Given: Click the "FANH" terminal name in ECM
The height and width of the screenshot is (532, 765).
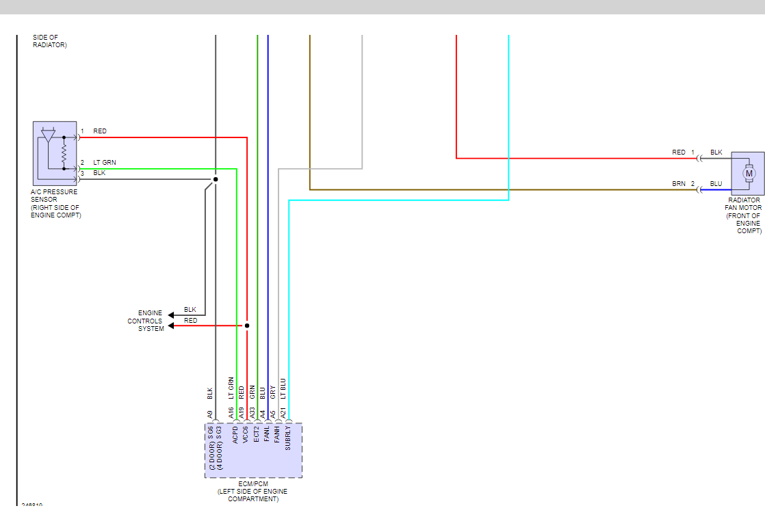Looking at the screenshot, I should [276, 434].
